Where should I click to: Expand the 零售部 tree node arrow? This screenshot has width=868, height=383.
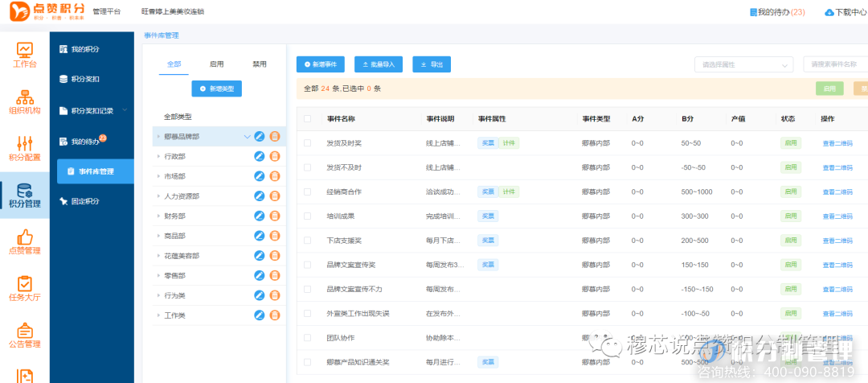(x=158, y=275)
